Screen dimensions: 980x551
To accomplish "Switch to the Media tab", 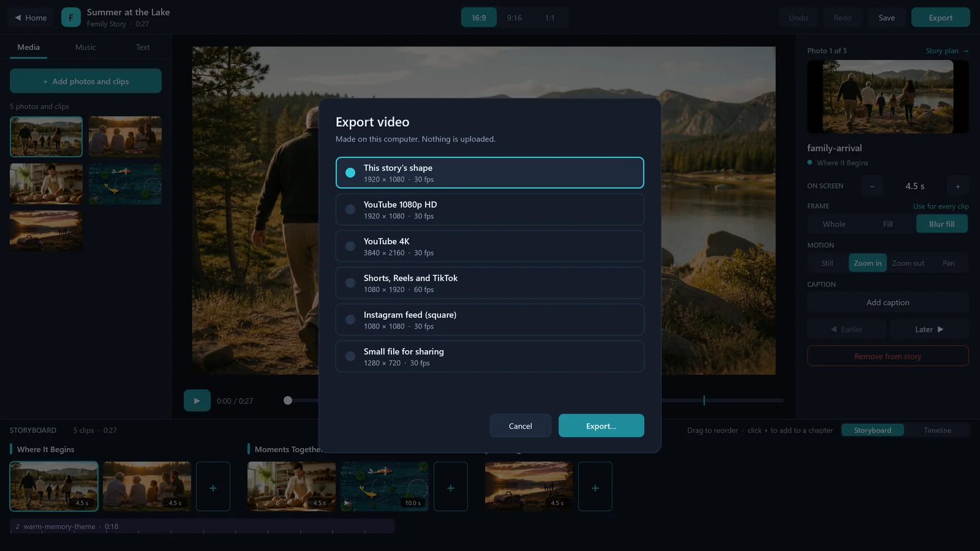I will 28,47.
